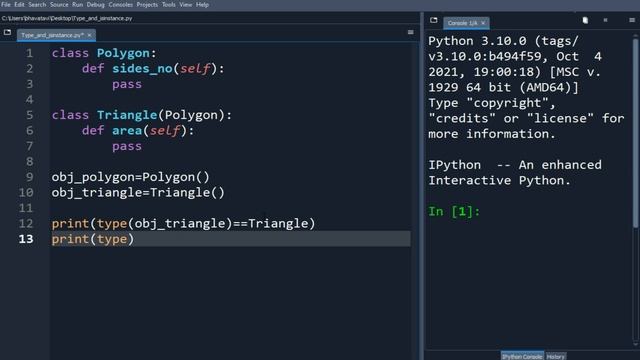Click the console vertical scrollbar
640x360 pixels.
pyautogui.click(x=635, y=133)
